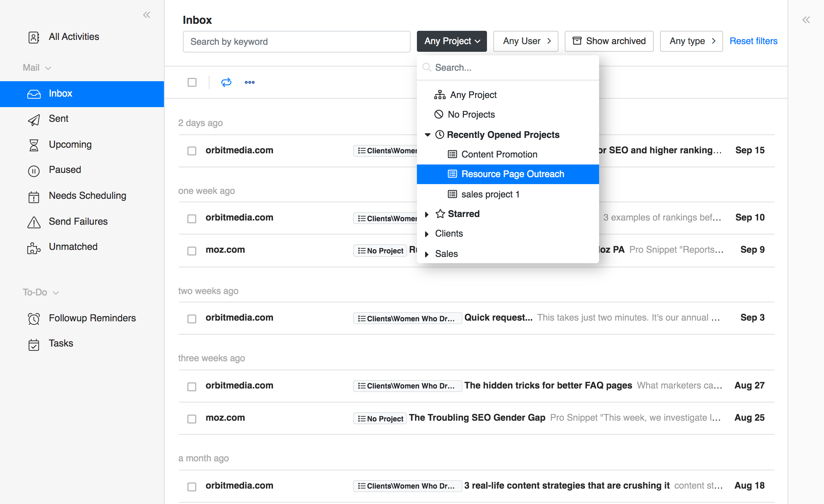Open the Any User dropdown filter
Screen dimensions: 824x504
[526, 41]
